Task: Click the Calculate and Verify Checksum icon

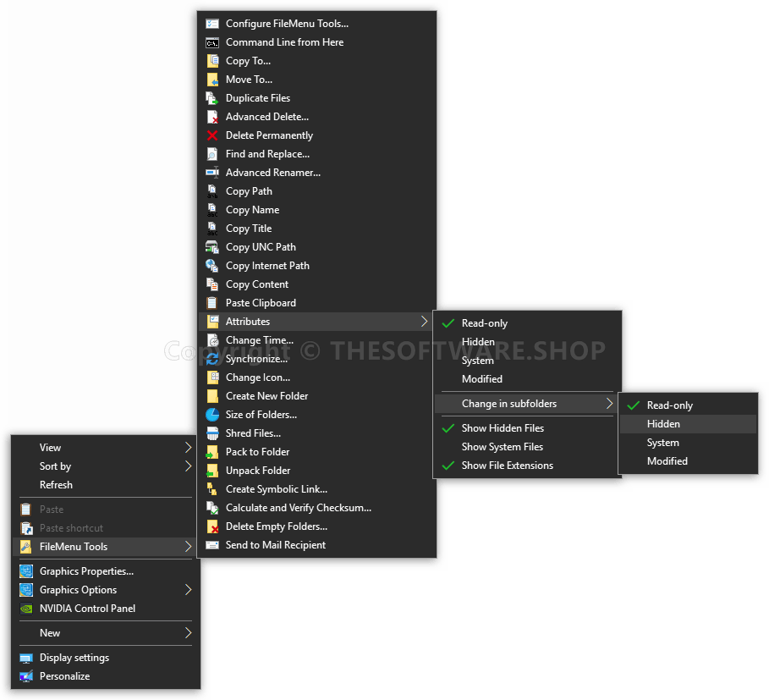Action: pyautogui.click(x=212, y=508)
